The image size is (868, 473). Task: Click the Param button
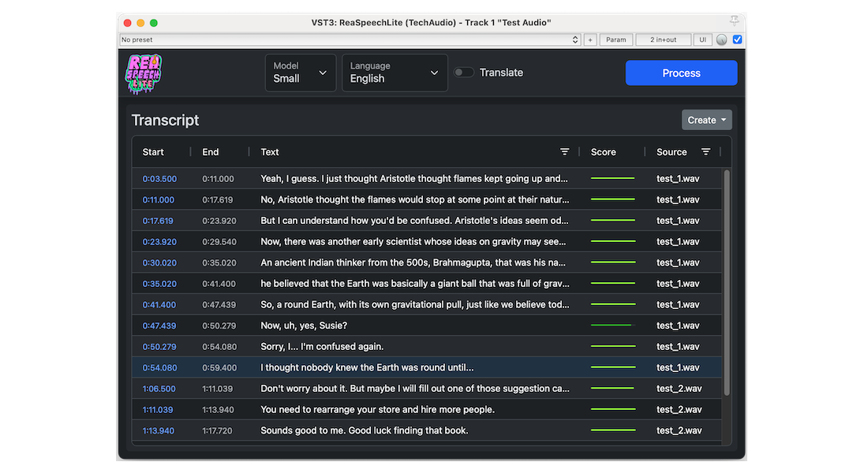point(615,39)
